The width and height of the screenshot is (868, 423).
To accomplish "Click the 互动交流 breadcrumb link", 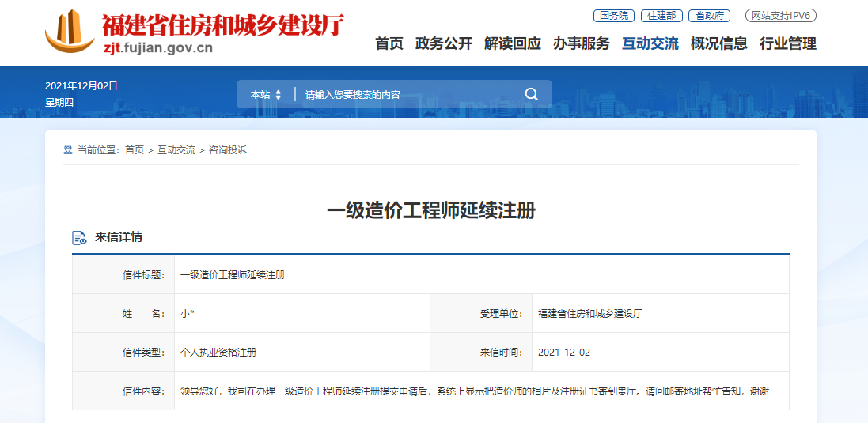I will pyautogui.click(x=176, y=150).
